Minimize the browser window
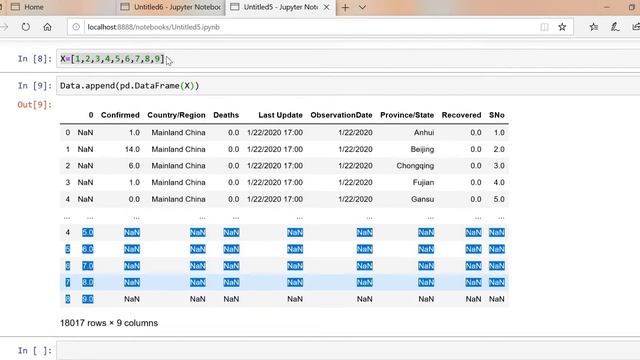Image resolution: width=640 pixels, height=360 pixels. [607, 7]
